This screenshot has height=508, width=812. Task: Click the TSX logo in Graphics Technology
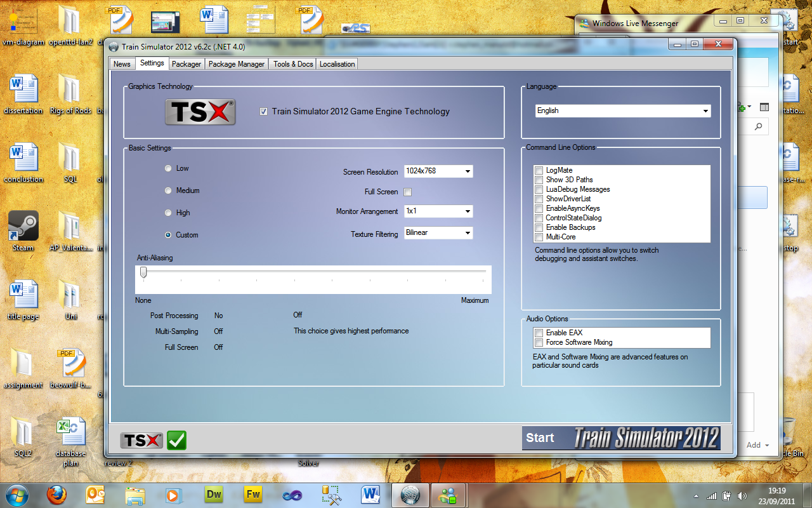click(x=200, y=112)
